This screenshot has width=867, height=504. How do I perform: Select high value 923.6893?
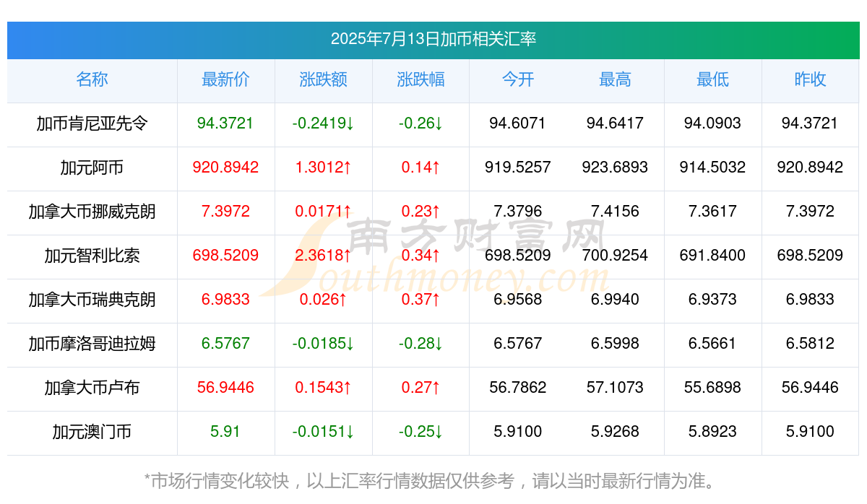[615, 168]
